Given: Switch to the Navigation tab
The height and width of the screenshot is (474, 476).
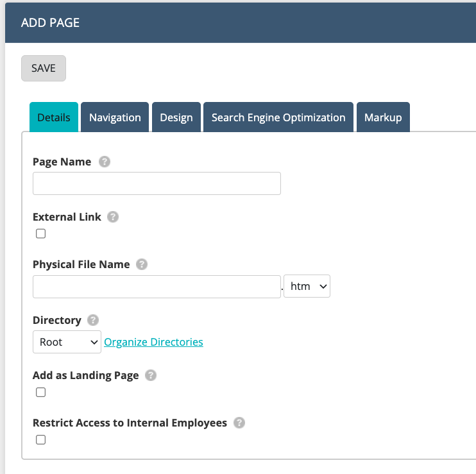Looking at the screenshot, I should pos(115,117).
